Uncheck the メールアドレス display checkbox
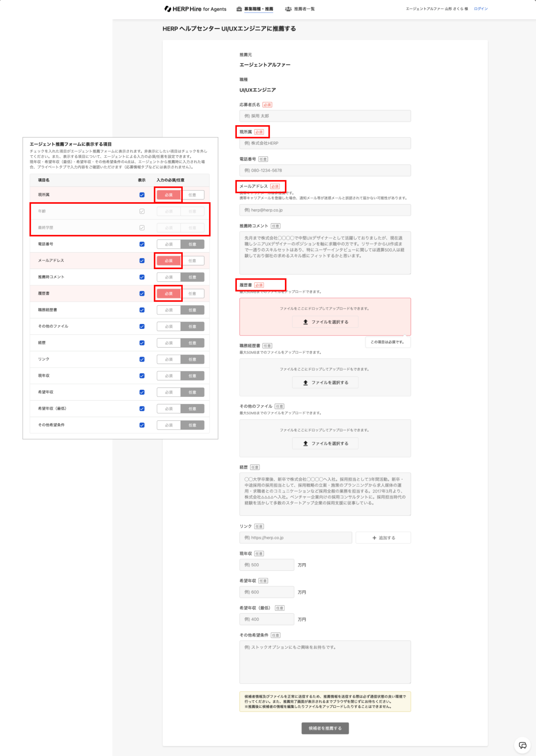Screen dimensions: 536x756 142,261
